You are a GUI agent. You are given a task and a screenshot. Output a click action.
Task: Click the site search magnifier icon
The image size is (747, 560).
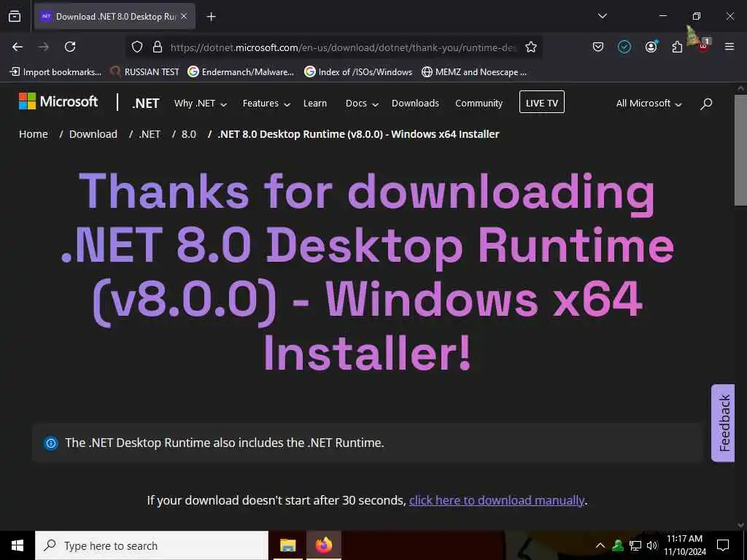tap(706, 104)
